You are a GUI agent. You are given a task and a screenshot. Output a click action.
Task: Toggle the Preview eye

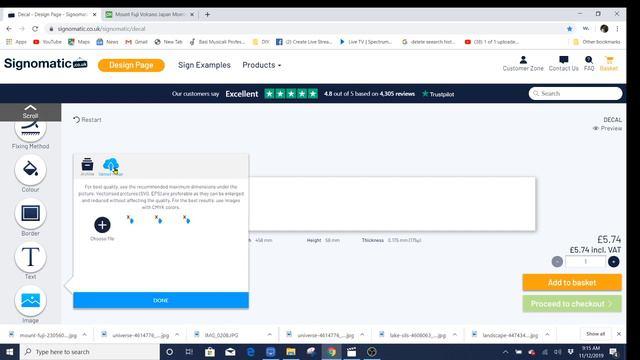pyautogui.click(x=607, y=128)
